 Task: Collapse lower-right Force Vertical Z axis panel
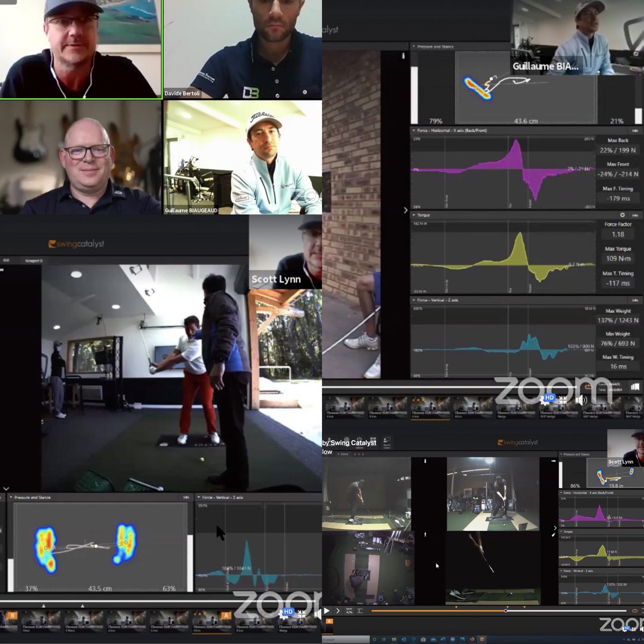(x=561, y=571)
